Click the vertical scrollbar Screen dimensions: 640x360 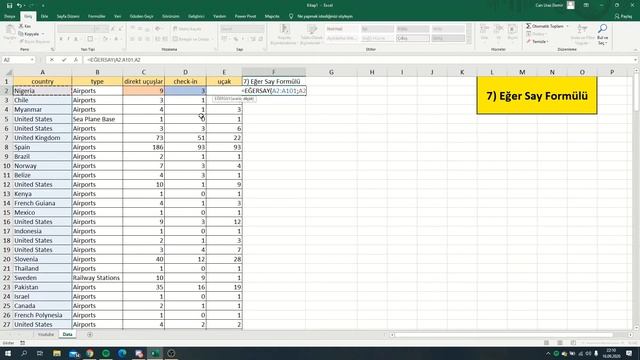636,94
